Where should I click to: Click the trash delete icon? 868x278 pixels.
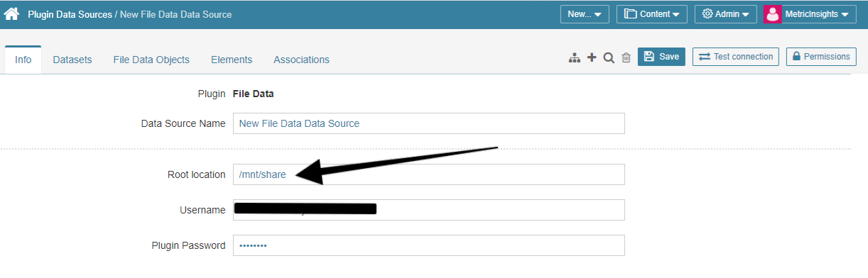coord(626,57)
